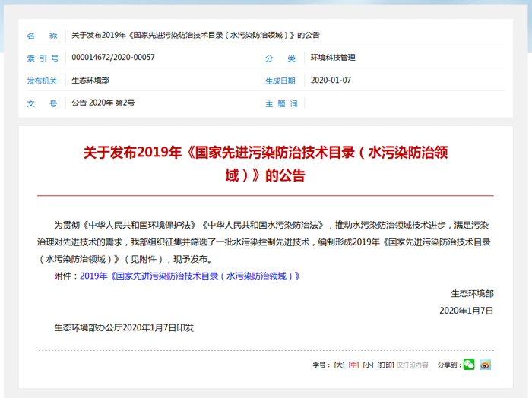This screenshot has width=532, height=398.
Task: Click the creation date 2020-01-07
Action: coord(331,81)
